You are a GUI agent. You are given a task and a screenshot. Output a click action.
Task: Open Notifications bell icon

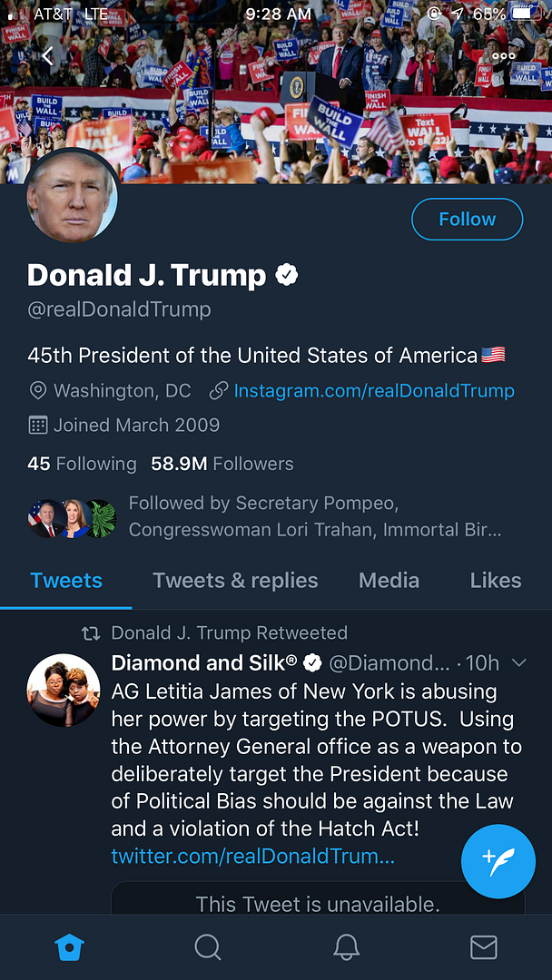(346, 947)
